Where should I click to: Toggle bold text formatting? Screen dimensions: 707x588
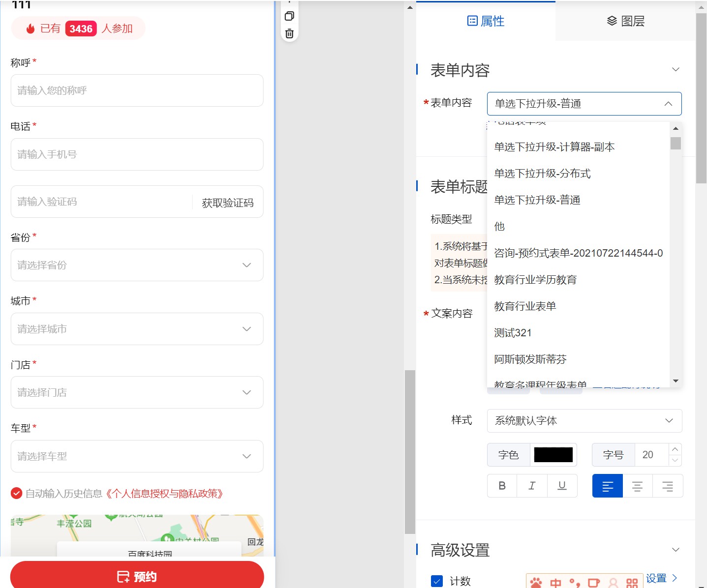click(x=502, y=486)
